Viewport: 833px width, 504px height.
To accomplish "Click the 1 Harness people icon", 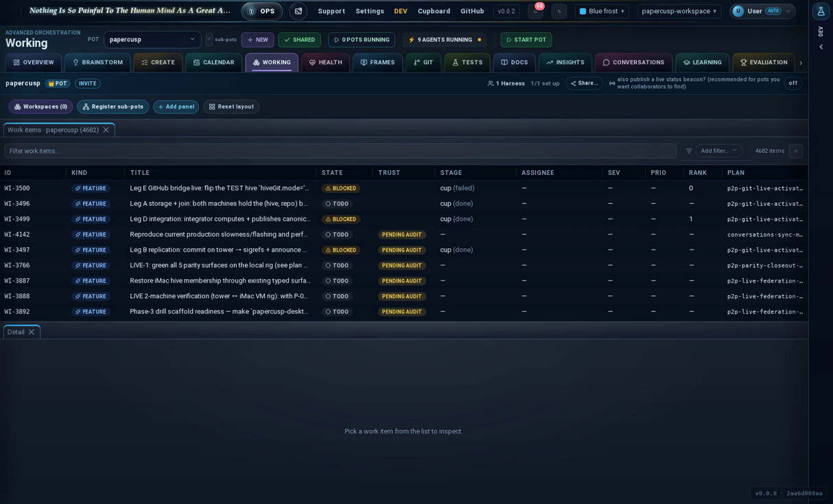I will click(x=491, y=84).
